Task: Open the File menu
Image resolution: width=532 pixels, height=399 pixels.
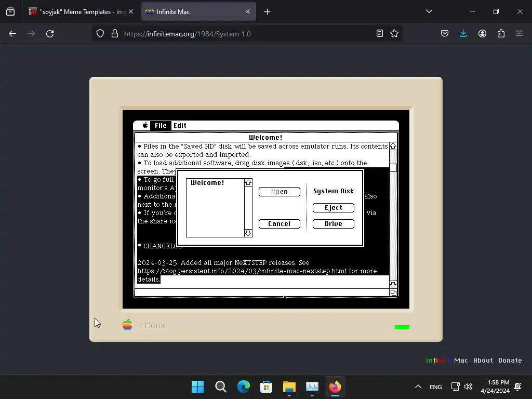Action: 161,126
